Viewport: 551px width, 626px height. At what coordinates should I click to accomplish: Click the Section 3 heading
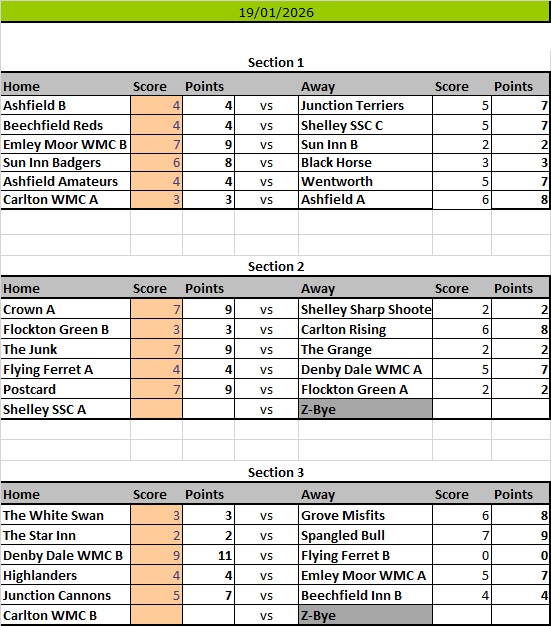tap(276, 473)
